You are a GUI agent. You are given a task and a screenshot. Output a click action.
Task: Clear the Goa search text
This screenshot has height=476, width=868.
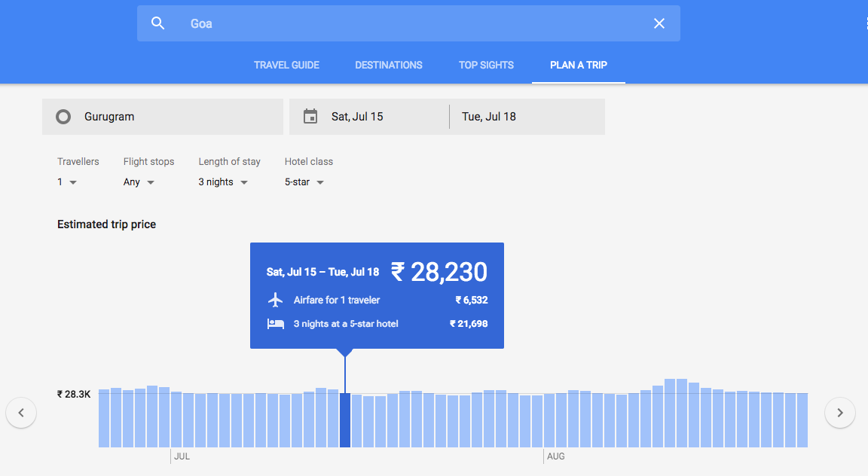pyautogui.click(x=659, y=23)
